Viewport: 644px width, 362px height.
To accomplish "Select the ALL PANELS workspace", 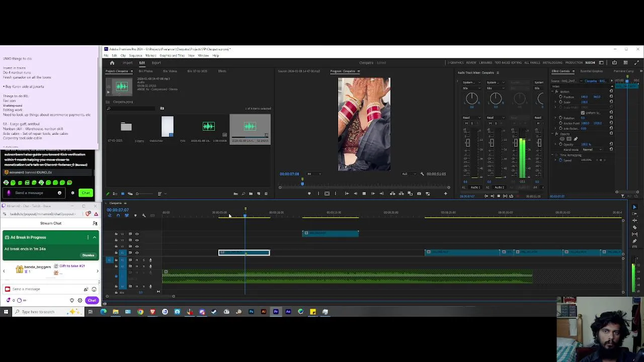I will click(x=532, y=63).
